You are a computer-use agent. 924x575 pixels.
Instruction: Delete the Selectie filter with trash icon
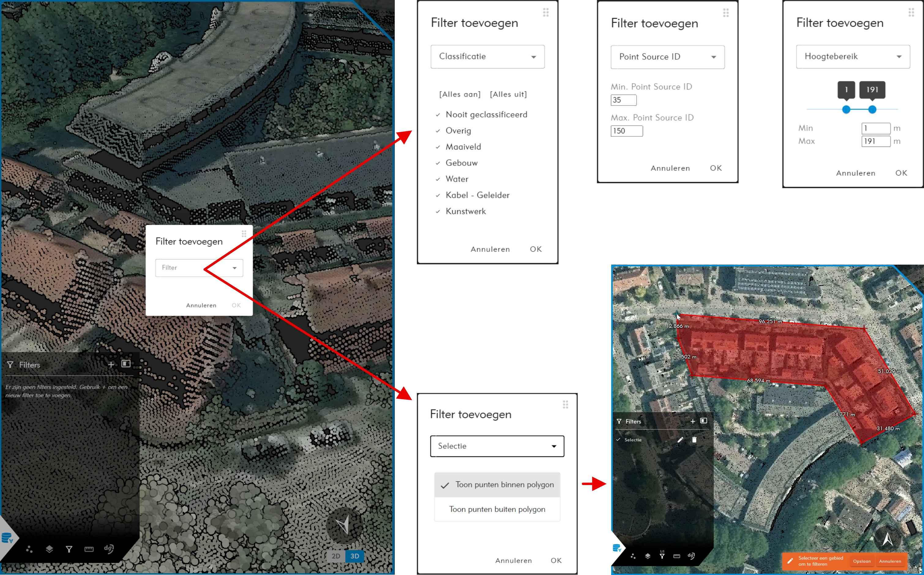coord(694,440)
